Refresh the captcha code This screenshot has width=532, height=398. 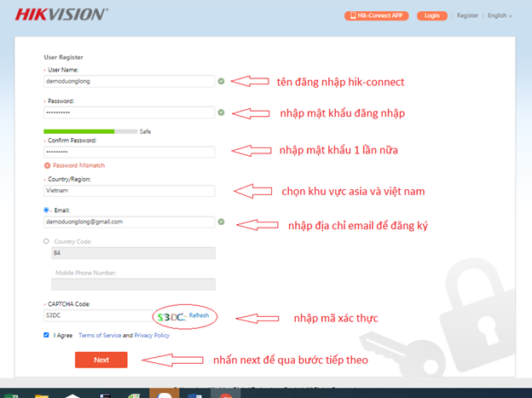pyautogui.click(x=199, y=315)
